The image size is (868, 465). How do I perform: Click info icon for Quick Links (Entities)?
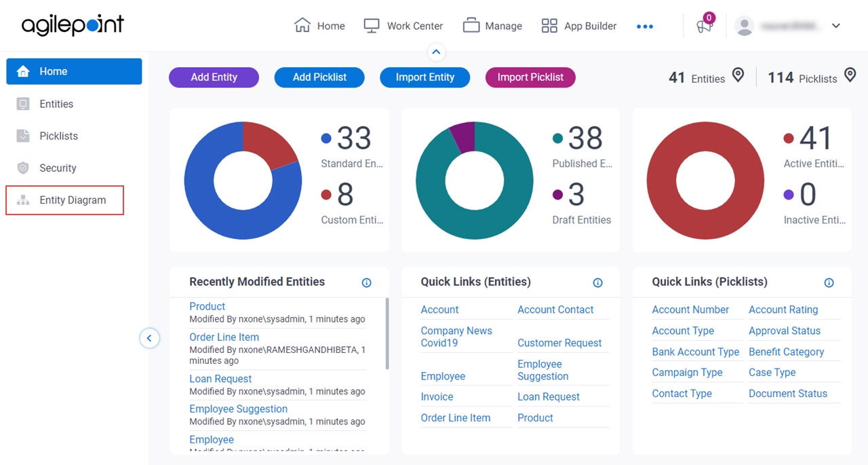tap(598, 282)
